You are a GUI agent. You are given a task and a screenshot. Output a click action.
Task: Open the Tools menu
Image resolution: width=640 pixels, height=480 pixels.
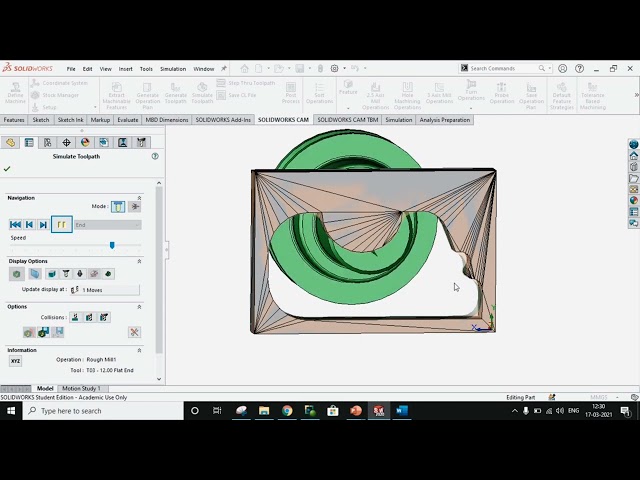point(146,69)
